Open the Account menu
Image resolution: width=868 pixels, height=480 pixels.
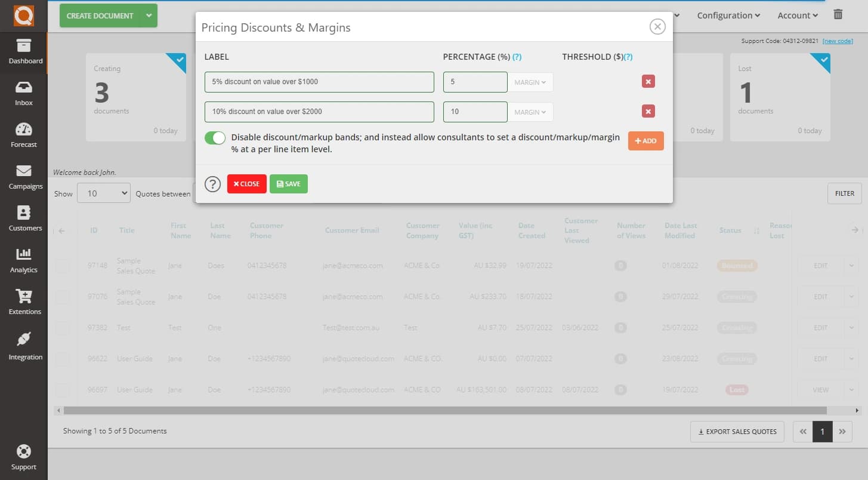pos(796,15)
